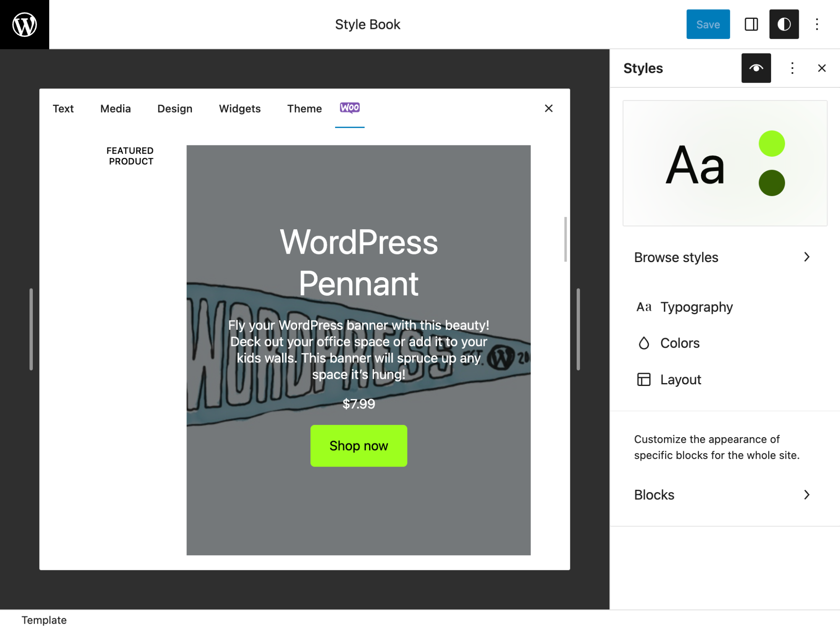Screen dimensions: 840x630
Task: Click the dark green color dot
Action: pos(772,183)
